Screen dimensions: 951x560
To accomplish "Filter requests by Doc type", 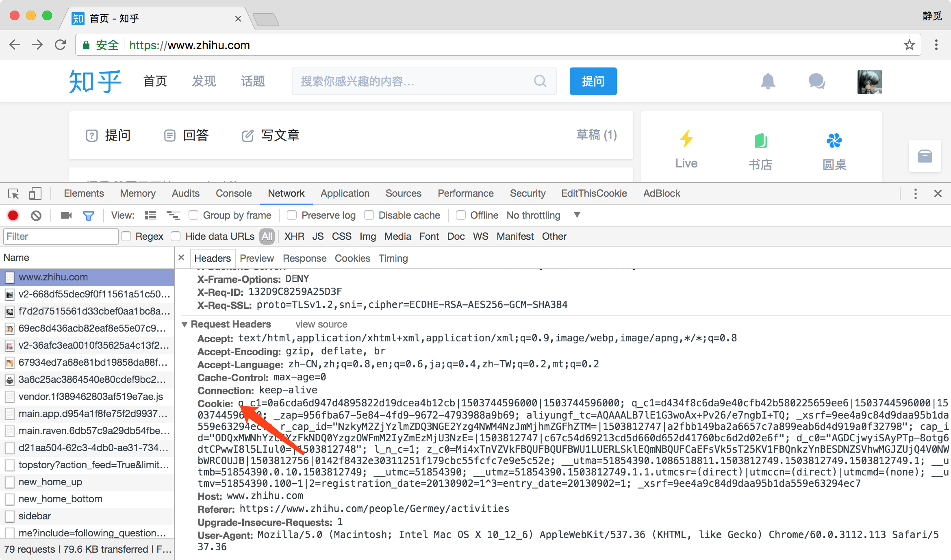I will point(456,237).
